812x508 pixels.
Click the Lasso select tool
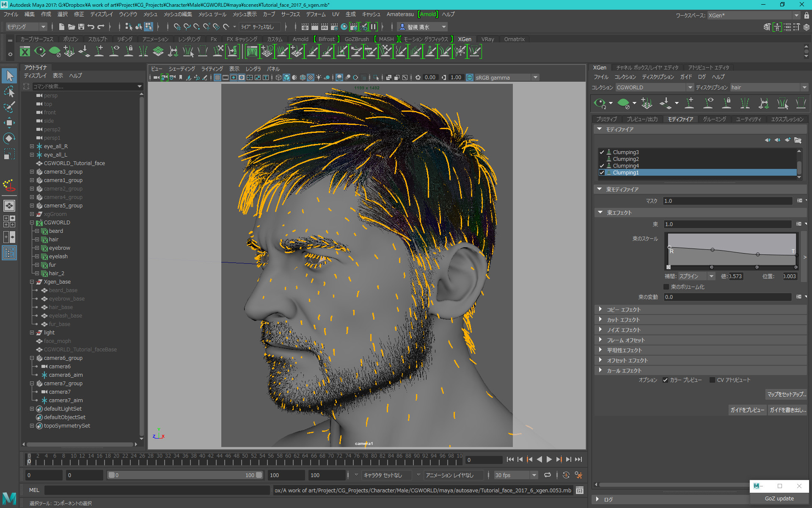[9, 92]
